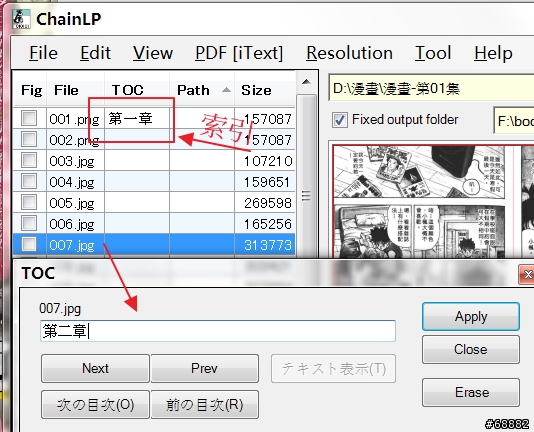Tick the checkbox for 007.jpg

click(x=29, y=244)
